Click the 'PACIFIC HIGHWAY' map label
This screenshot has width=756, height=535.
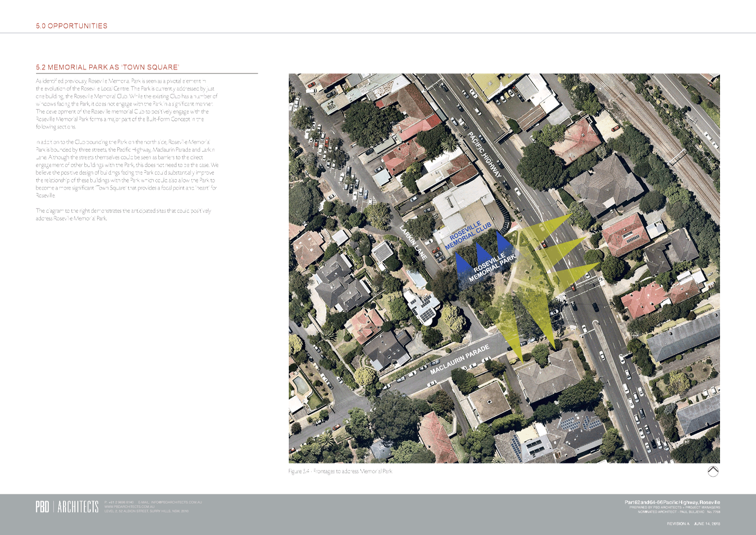tap(485, 154)
